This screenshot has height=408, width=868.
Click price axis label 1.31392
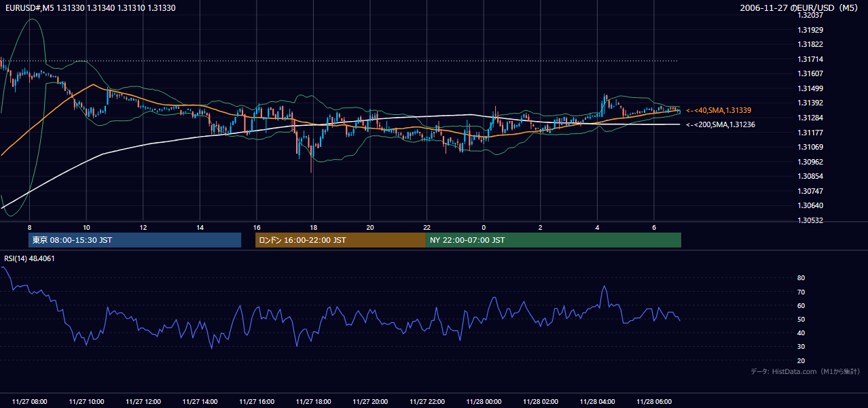point(810,103)
